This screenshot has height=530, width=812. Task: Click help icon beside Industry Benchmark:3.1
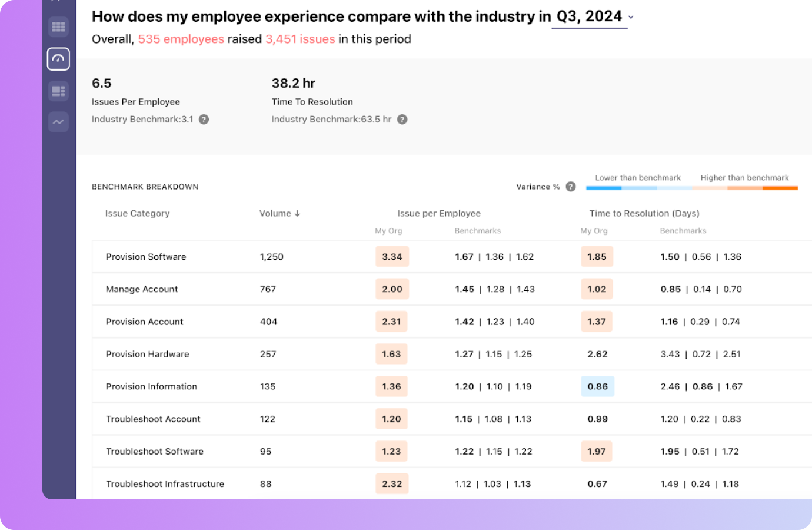204,120
